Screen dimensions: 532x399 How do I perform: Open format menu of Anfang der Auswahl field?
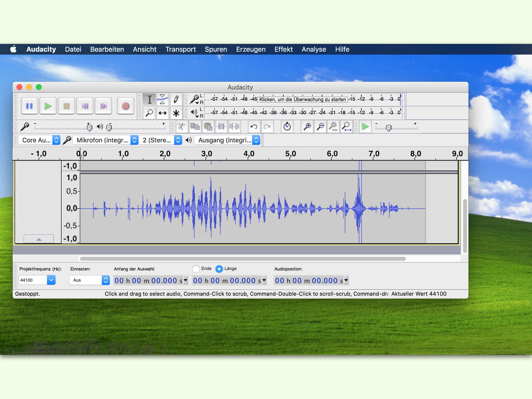(x=186, y=280)
